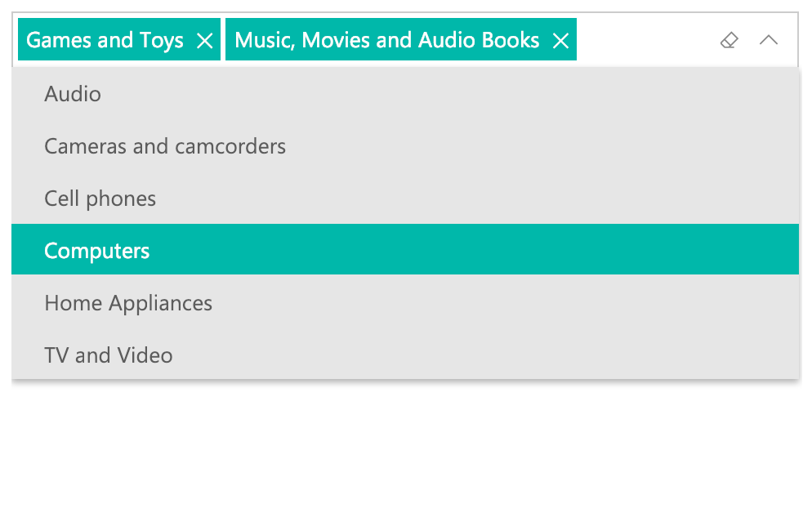Toggle the Computers entry on

(x=405, y=249)
